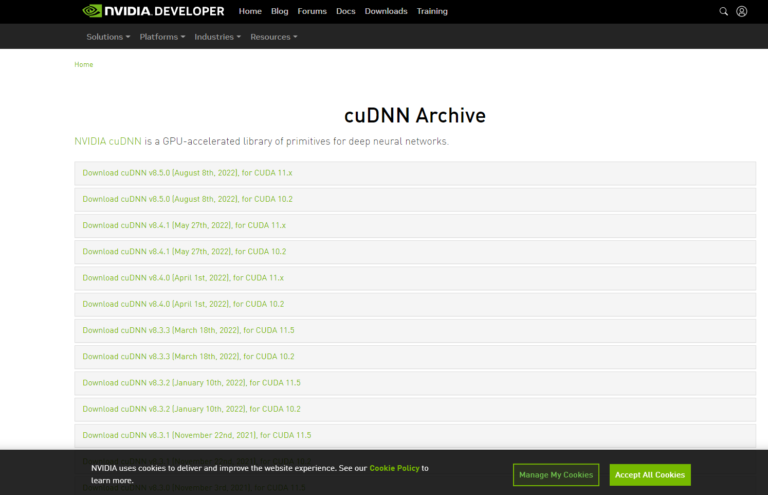Open Downloads in the top navigation
Screen dimensions: 768x495
pos(385,12)
